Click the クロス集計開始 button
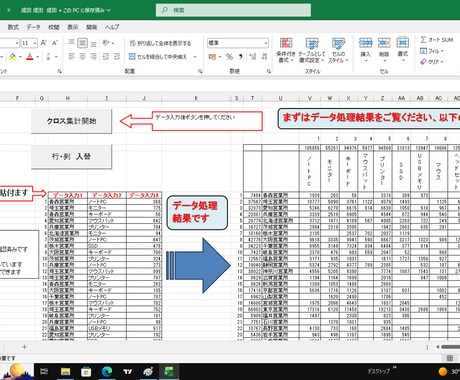 [71, 121]
